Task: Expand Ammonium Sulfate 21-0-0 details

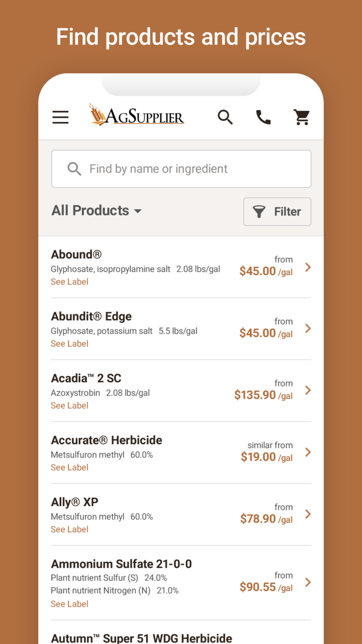Action: (308, 582)
